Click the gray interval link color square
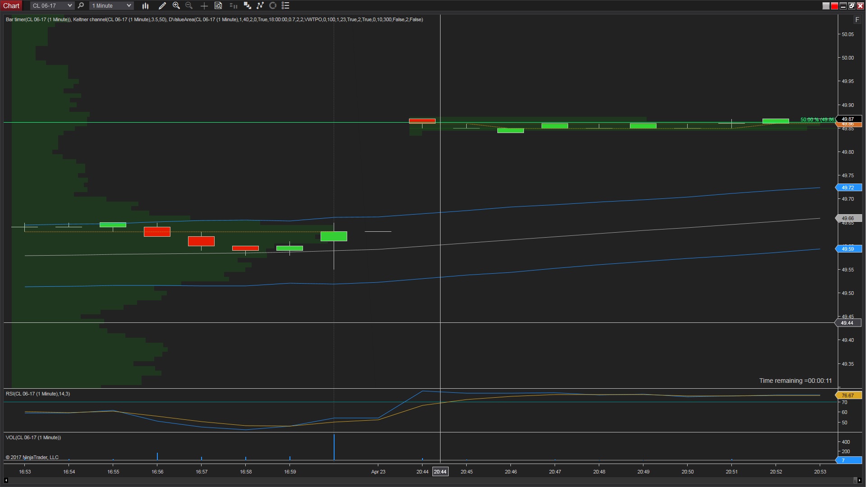The width and height of the screenshot is (868, 487). pyautogui.click(x=826, y=6)
